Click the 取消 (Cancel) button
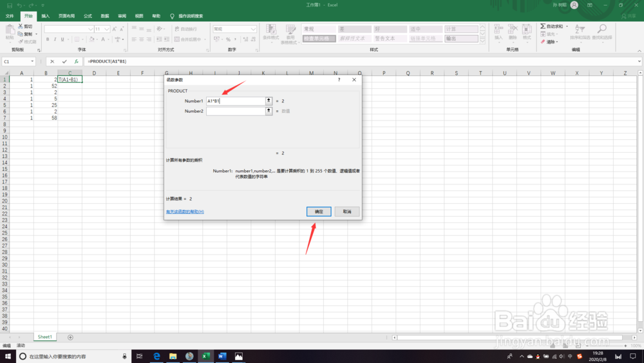 [x=347, y=211]
